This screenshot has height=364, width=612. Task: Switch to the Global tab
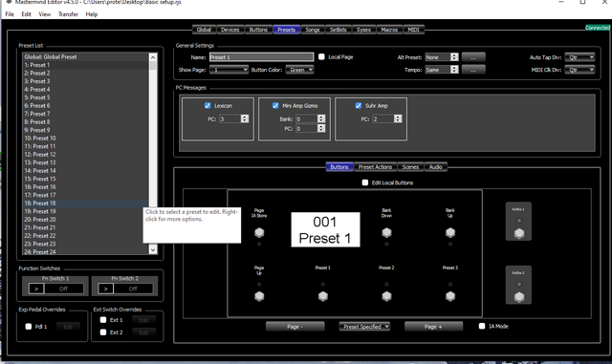coord(204,30)
